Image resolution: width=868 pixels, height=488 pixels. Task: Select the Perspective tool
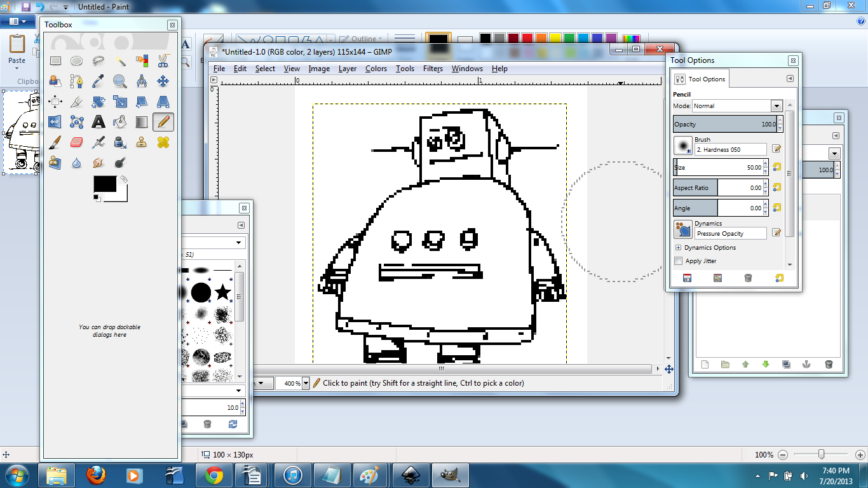163,102
